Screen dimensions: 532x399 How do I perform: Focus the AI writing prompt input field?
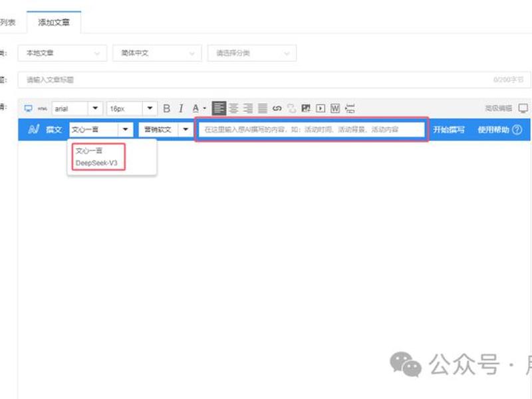(x=311, y=130)
